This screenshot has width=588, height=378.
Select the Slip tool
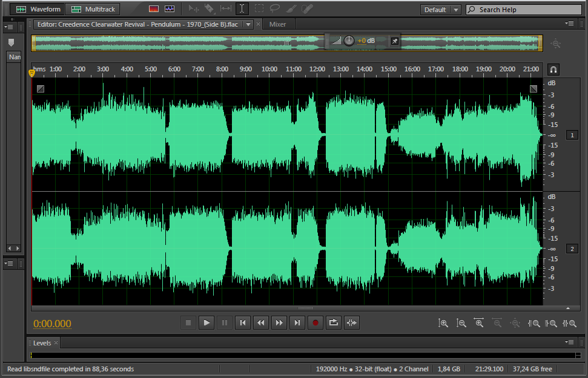[x=226, y=8]
